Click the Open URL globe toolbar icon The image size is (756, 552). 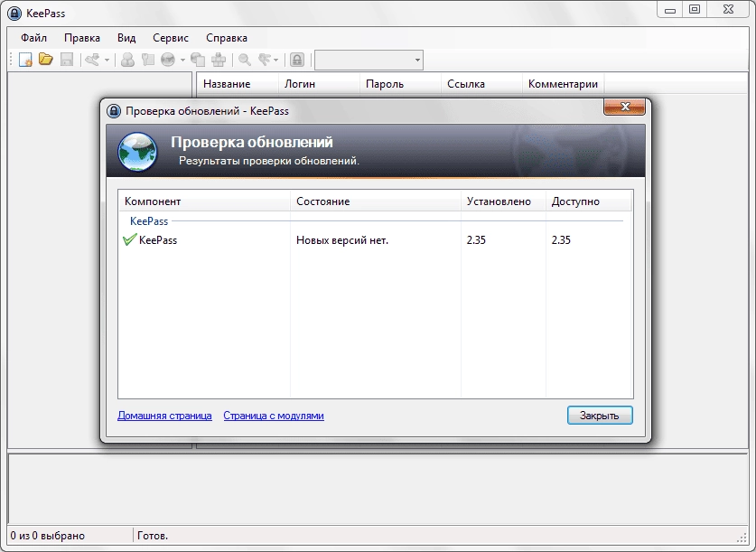coord(168,60)
